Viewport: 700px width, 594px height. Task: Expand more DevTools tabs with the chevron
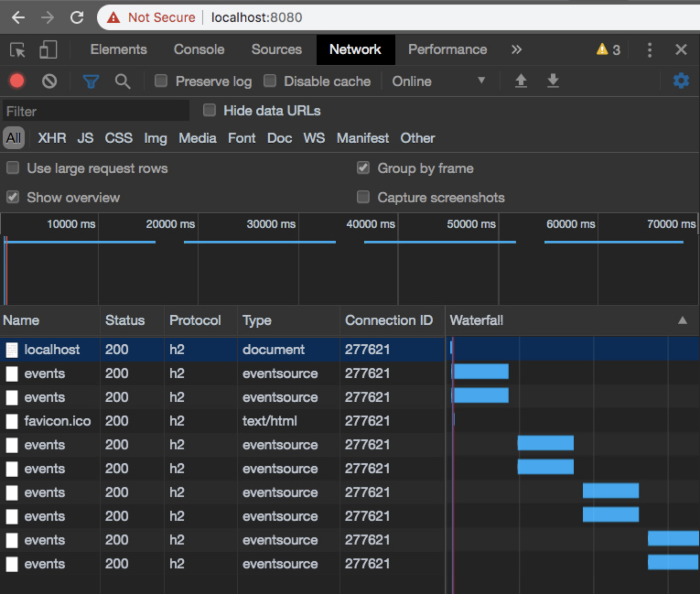click(516, 50)
